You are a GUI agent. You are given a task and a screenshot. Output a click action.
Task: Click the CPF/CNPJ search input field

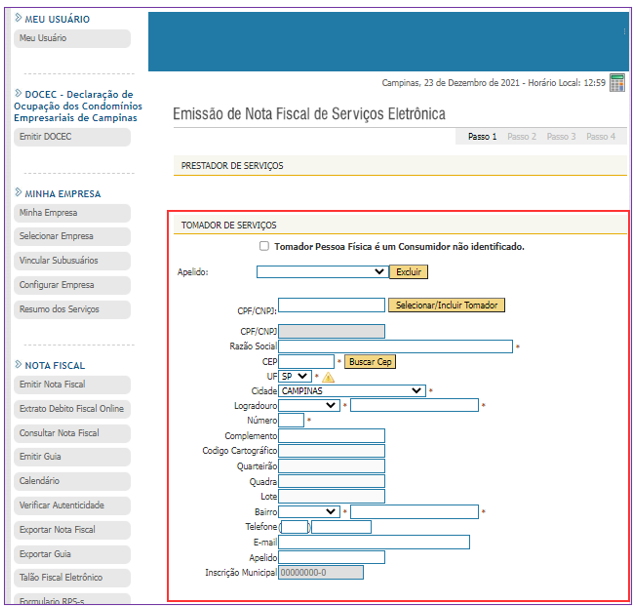(331, 305)
